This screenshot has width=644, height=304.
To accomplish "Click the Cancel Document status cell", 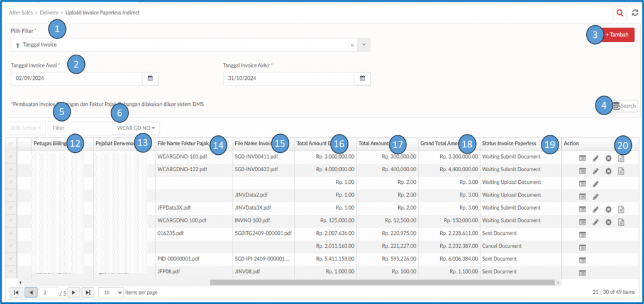I will [x=501, y=245].
